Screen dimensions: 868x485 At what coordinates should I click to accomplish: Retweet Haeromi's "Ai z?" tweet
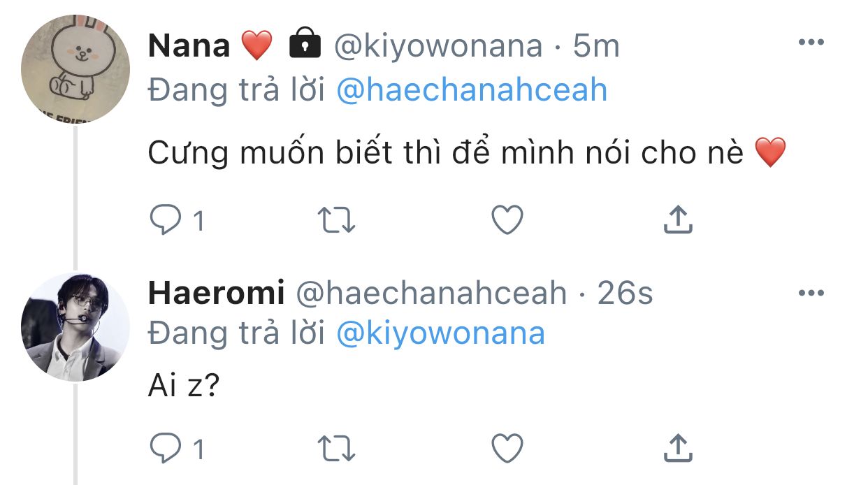click(x=337, y=448)
